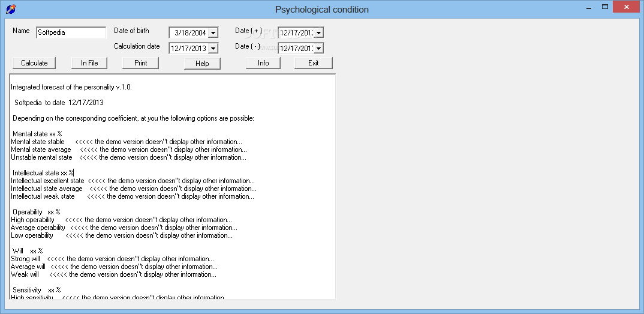Click the Info button
644x314 pixels.
click(x=263, y=63)
